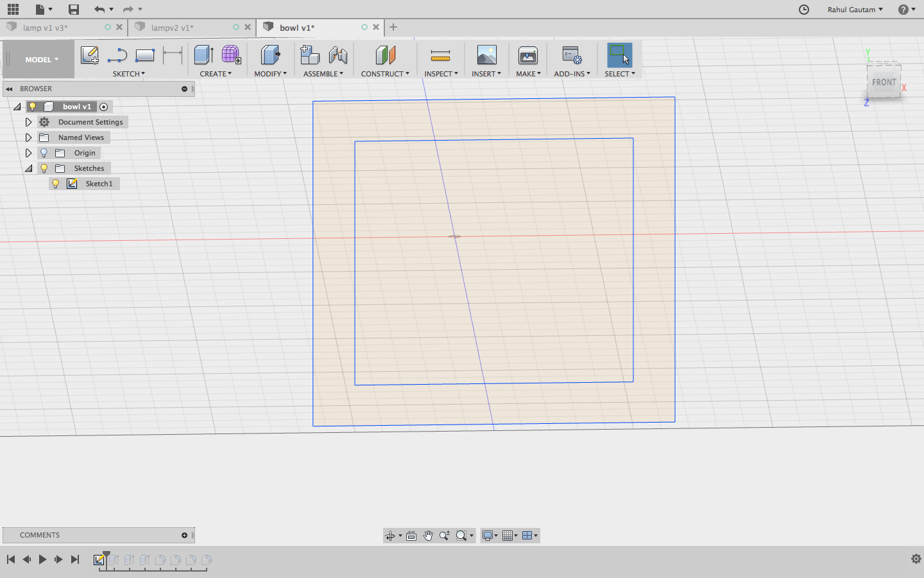924x578 pixels.
Task: Select the Look At camera tool
Action: (x=411, y=536)
